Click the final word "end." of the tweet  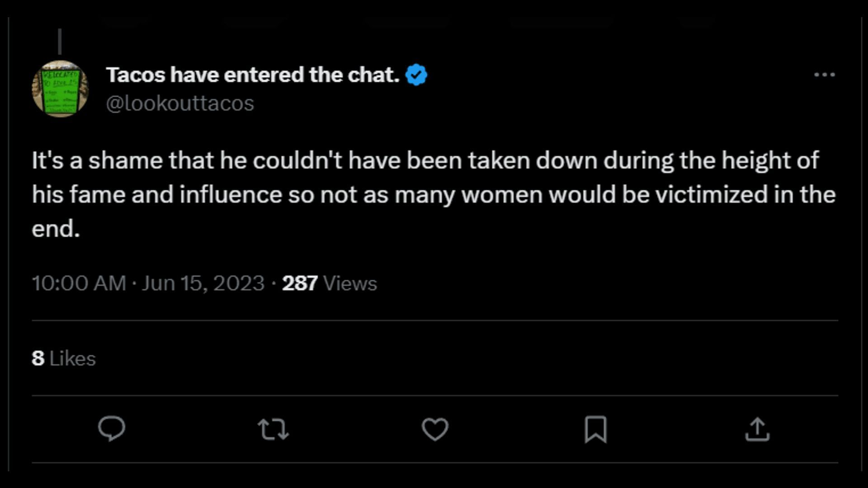pos(56,229)
